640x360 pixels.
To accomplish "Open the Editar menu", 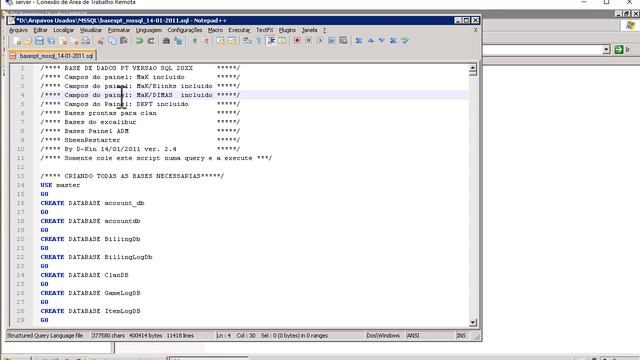I will click(x=40, y=30).
